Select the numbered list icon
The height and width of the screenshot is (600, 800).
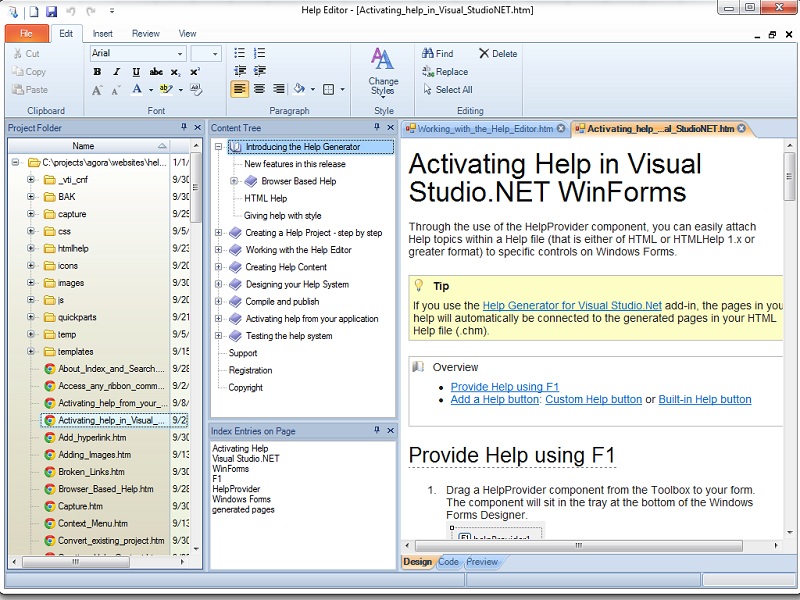[258, 53]
